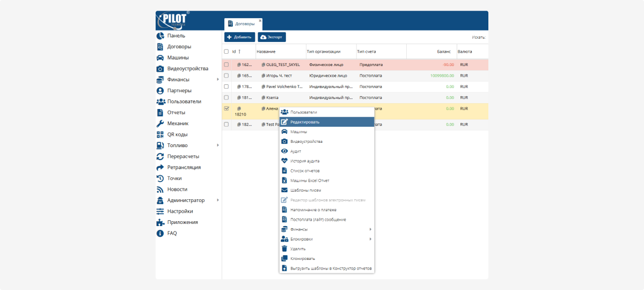Click the Машины car icon in sidebar
This screenshot has height=290, width=644.
[160, 57]
